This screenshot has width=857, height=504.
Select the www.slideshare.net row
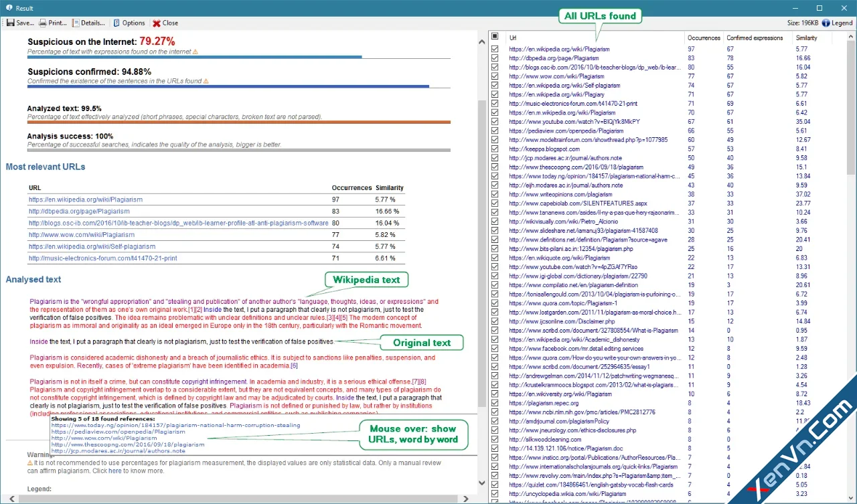click(x=667, y=230)
